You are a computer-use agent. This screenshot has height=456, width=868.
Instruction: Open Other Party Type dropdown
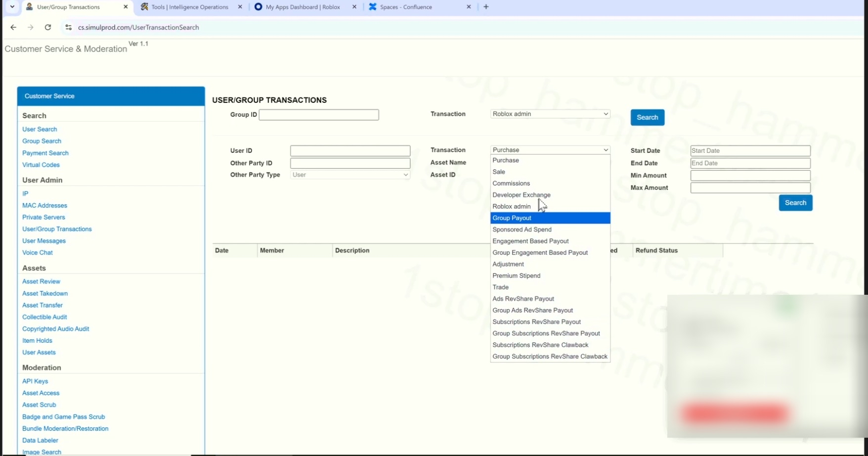pyautogui.click(x=350, y=175)
